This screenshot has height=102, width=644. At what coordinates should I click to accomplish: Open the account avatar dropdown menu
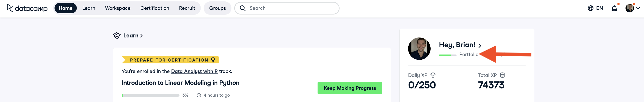click(632, 8)
